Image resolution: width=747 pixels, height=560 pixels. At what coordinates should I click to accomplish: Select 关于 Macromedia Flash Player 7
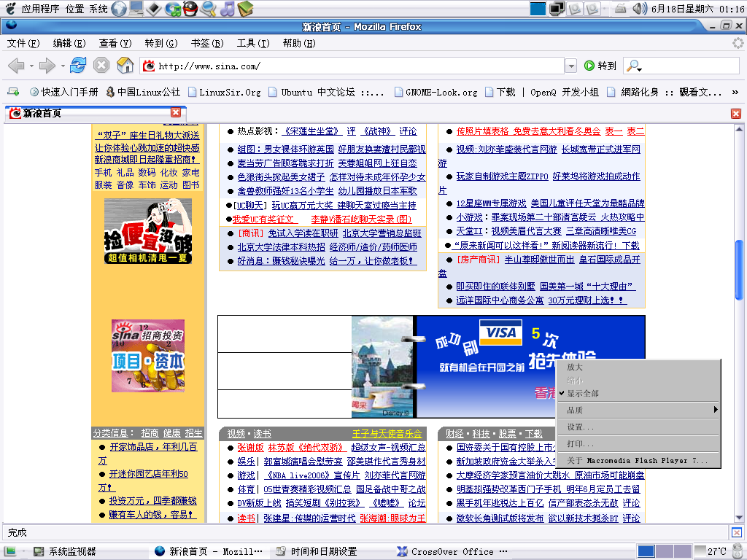(x=638, y=461)
